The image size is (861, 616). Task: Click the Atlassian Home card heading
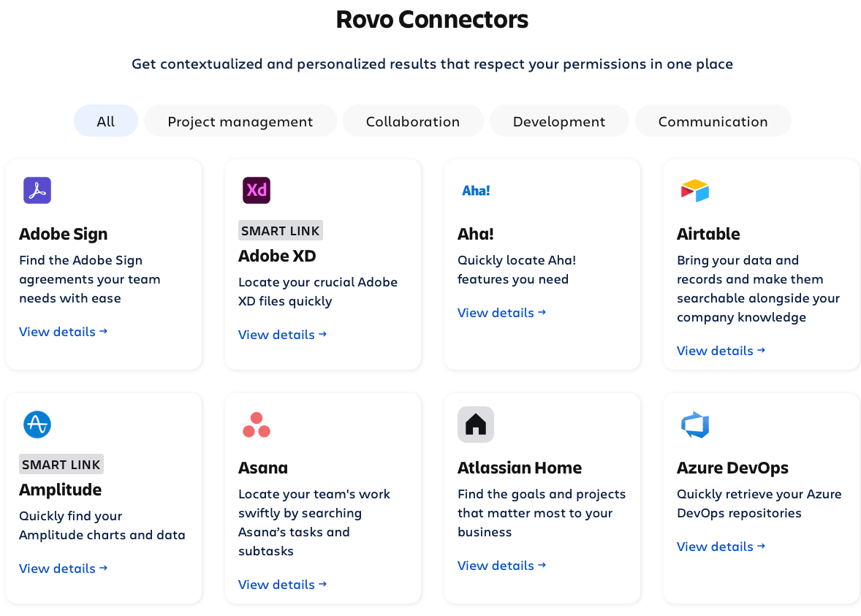click(x=520, y=468)
